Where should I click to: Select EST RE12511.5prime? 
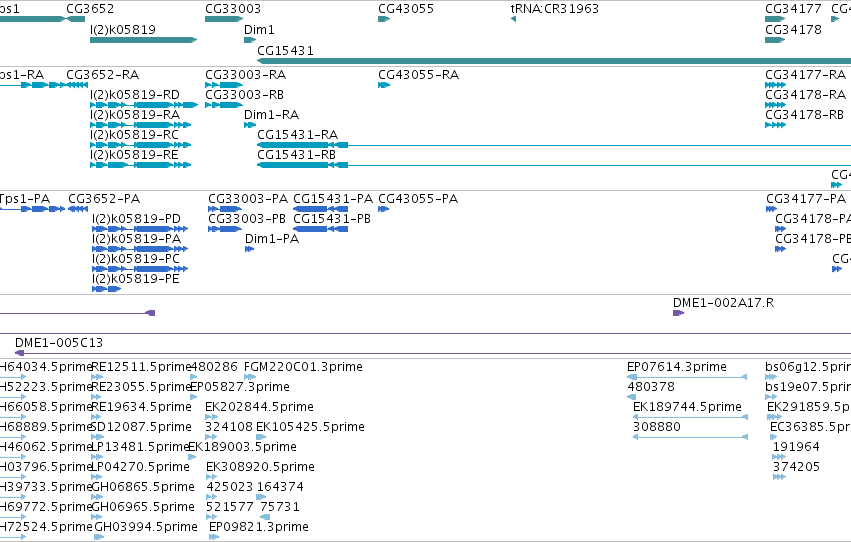click(x=141, y=367)
